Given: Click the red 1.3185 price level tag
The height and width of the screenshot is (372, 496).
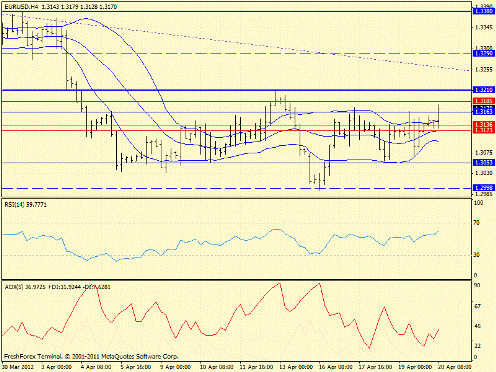Looking at the screenshot, I should coord(484,101).
